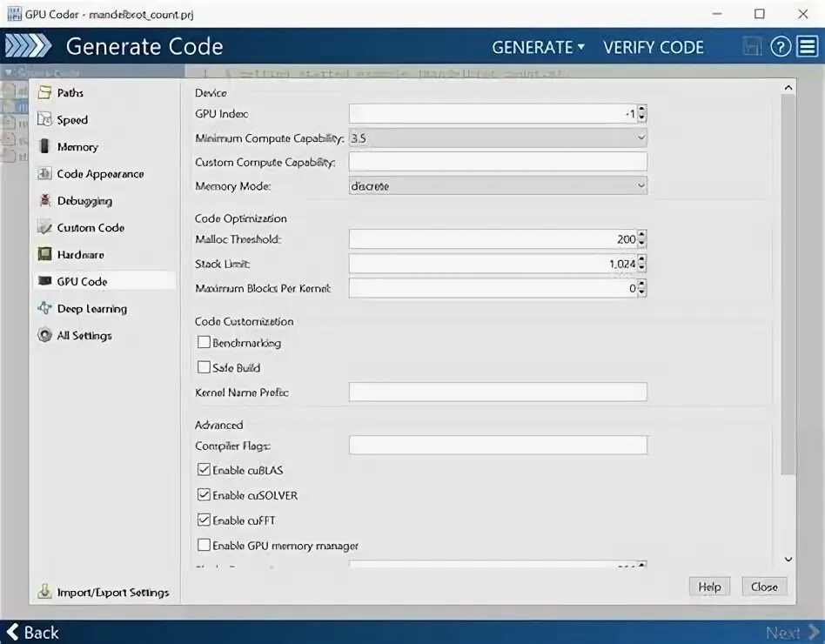The width and height of the screenshot is (825, 644).
Task: Click the settings panel vertical scrollbar
Action: pyautogui.click(x=788, y=285)
